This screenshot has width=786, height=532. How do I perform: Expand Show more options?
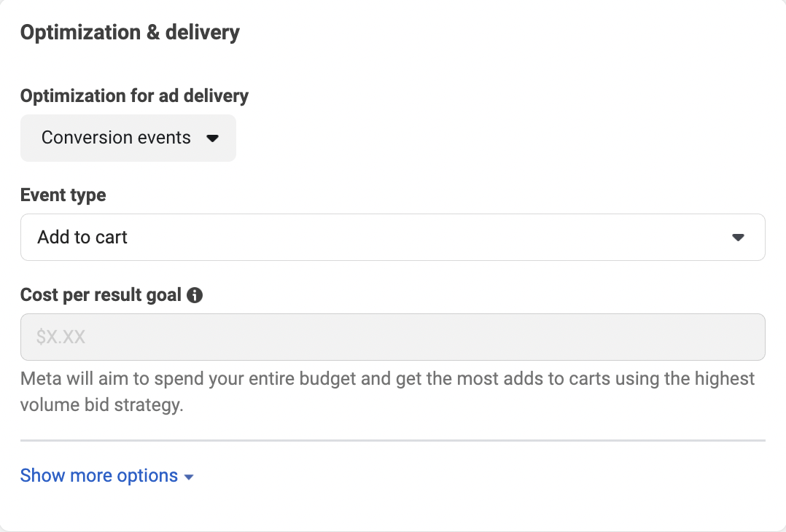pyautogui.click(x=106, y=475)
